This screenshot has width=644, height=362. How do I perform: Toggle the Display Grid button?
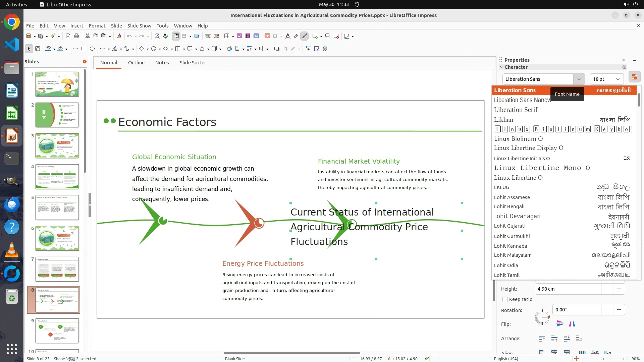[x=176, y=36]
